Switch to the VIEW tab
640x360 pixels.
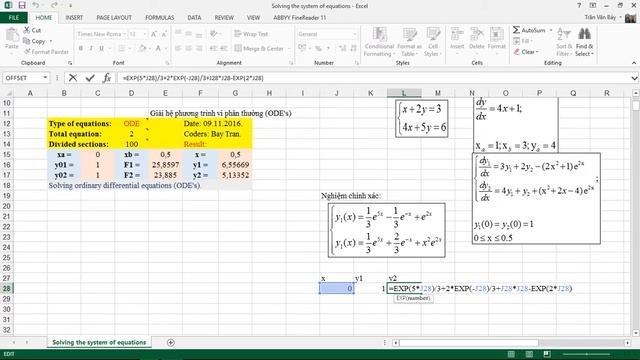point(253,18)
